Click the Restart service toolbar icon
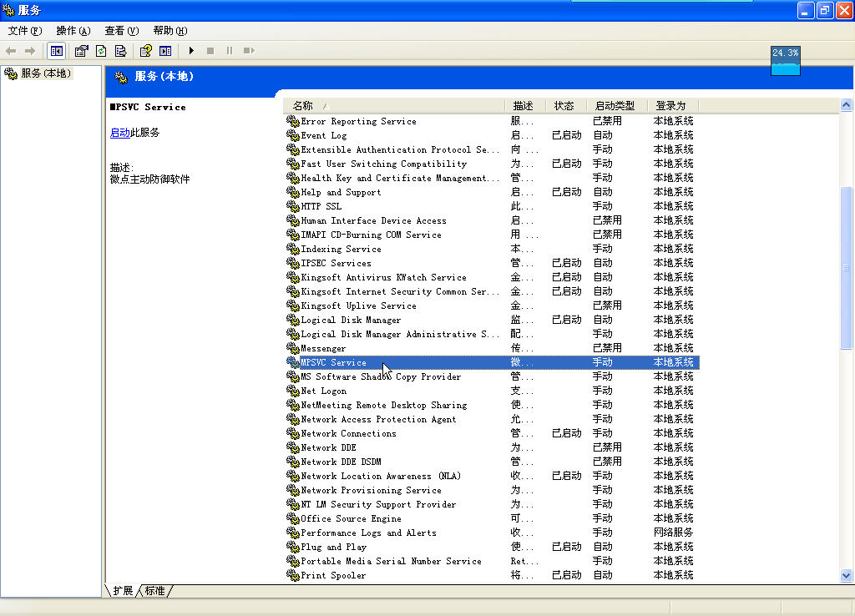855x616 pixels. 249,51
